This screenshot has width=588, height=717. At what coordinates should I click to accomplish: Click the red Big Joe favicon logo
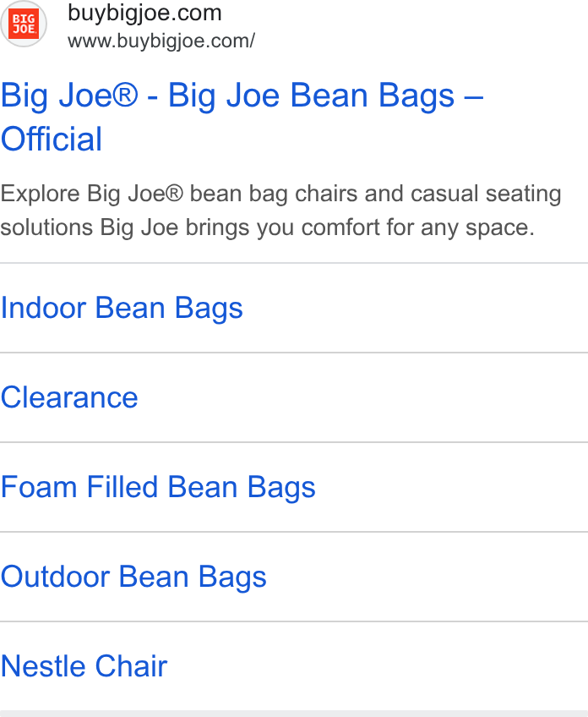pyautogui.click(x=24, y=24)
